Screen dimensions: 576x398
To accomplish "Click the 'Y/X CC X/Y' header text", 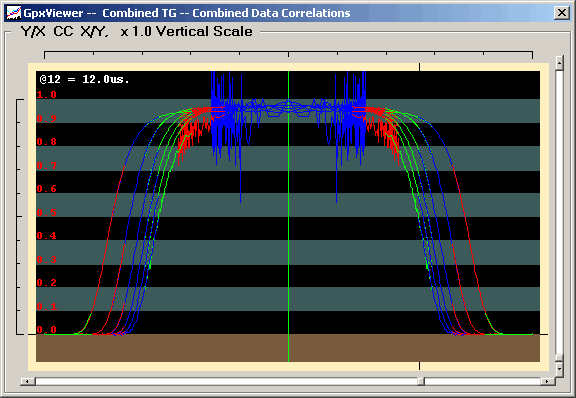I will [65, 32].
